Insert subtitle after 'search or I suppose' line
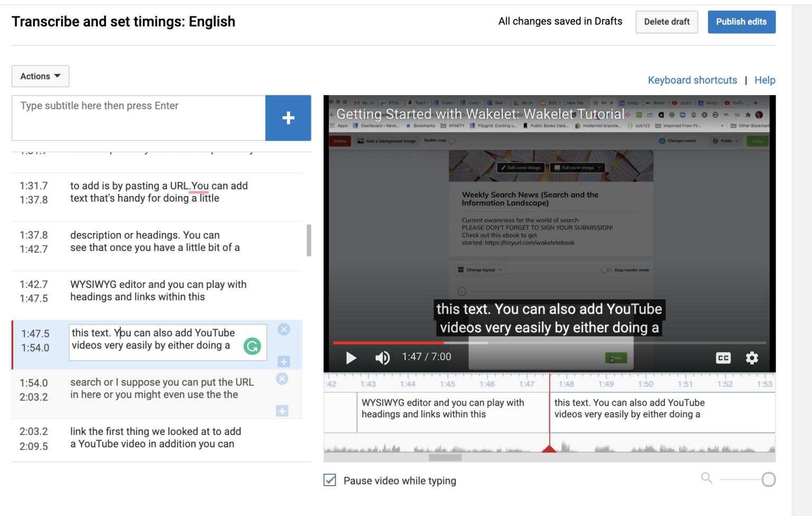This screenshot has height=516, width=812. coord(282,411)
